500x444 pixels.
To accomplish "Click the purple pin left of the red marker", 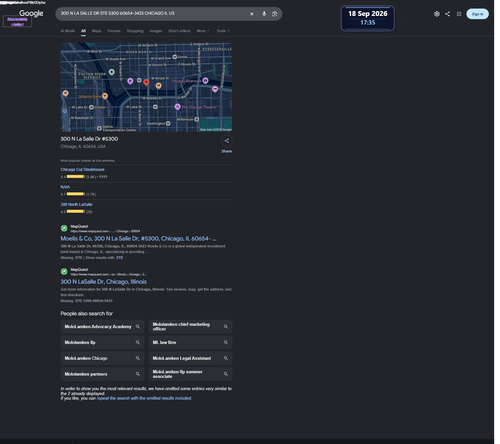I will pyautogui.click(x=130, y=81).
